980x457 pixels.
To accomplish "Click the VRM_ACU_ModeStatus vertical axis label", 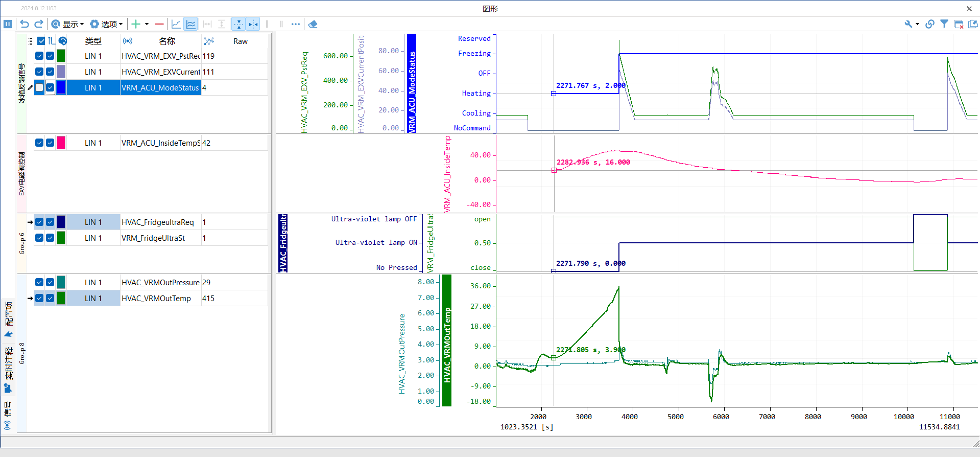I will pyautogui.click(x=412, y=83).
